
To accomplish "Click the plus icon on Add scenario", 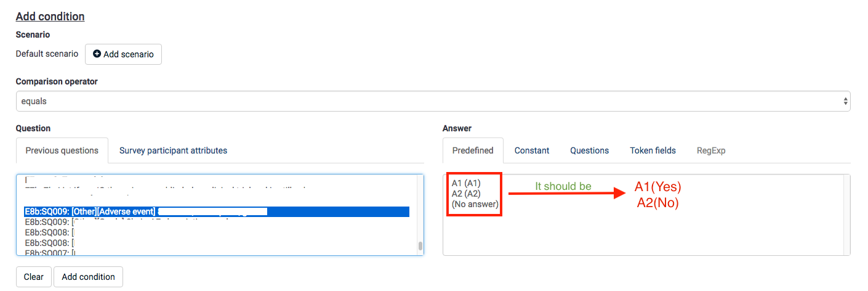I will [97, 54].
